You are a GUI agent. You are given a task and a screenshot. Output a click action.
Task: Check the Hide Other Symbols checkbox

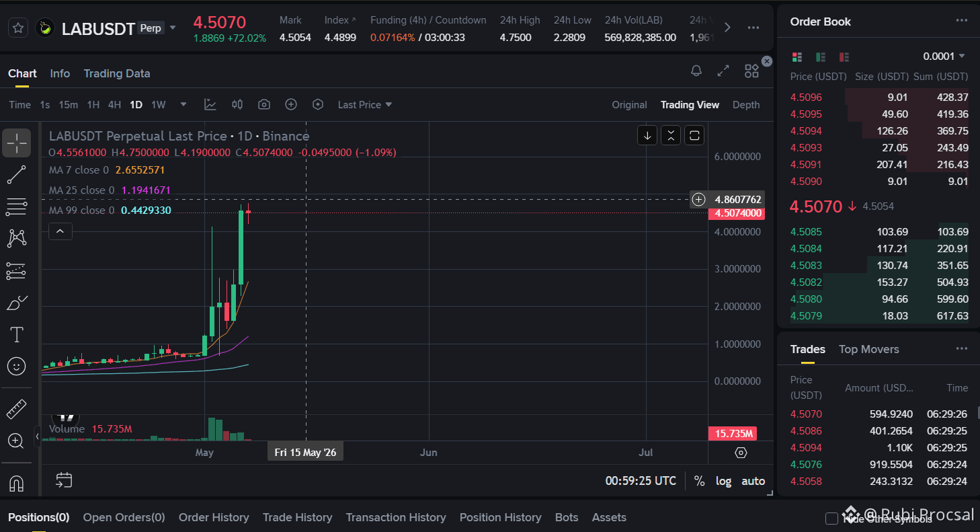coord(831,518)
